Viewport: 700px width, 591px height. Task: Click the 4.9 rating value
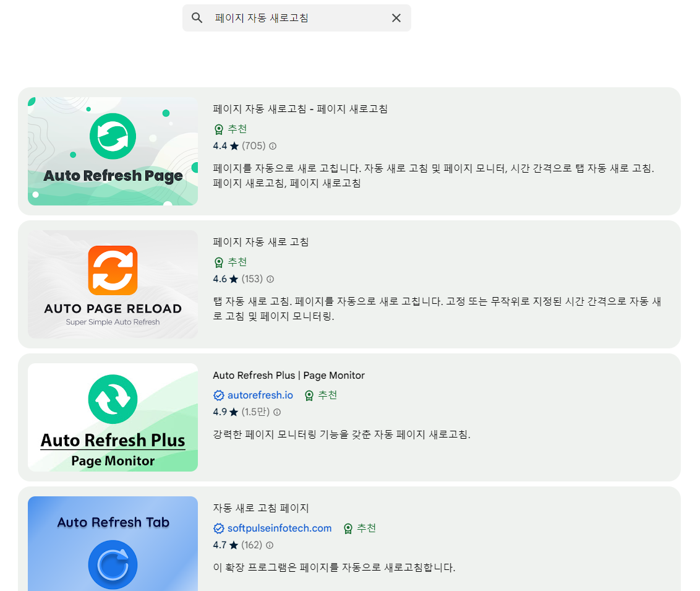click(220, 412)
